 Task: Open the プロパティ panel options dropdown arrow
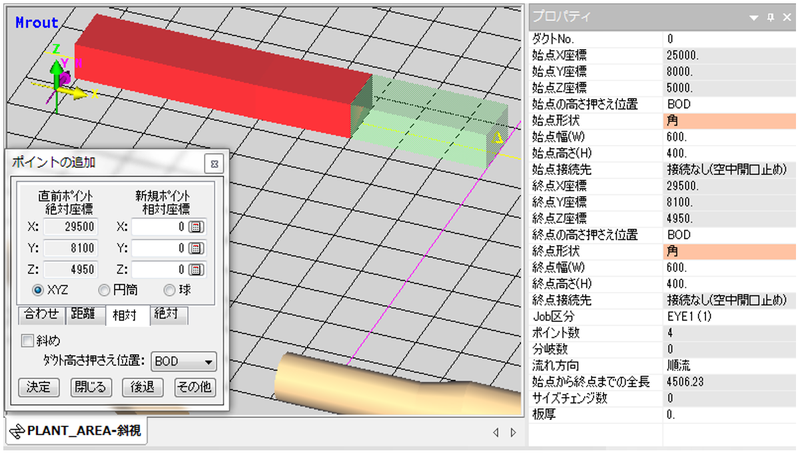click(x=753, y=17)
